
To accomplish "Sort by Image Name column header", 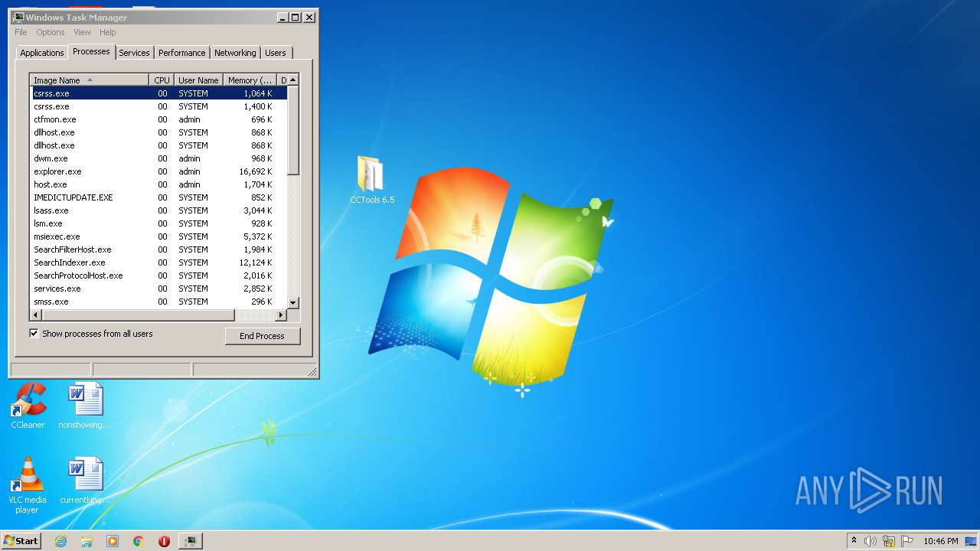I will click(90, 80).
